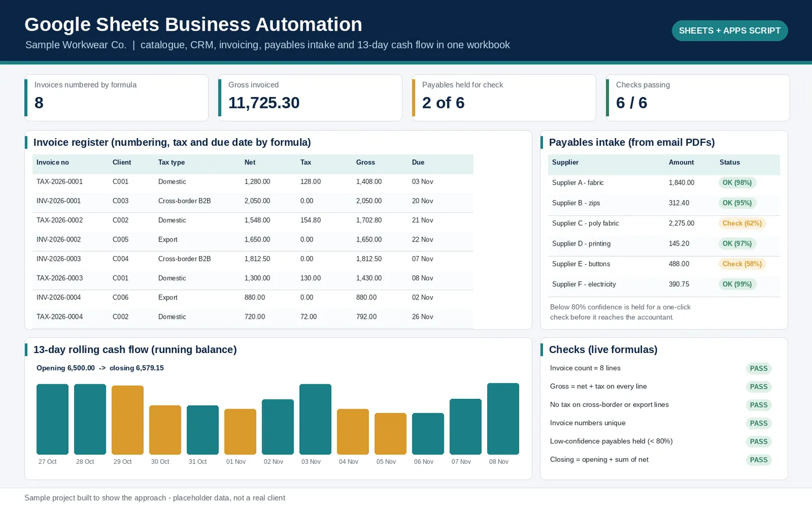Click the 08 Nov cash flow bar
Image resolution: width=812 pixels, height=508 pixels.
click(503, 419)
